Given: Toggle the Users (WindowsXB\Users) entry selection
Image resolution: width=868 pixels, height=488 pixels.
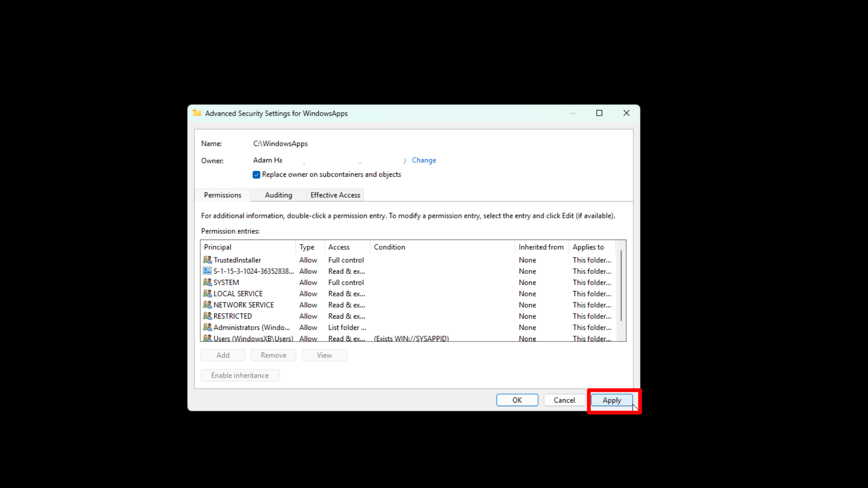Looking at the screenshot, I should click(x=253, y=338).
